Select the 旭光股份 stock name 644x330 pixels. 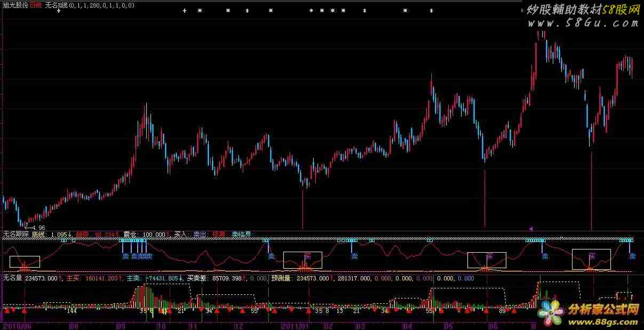click(x=14, y=5)
